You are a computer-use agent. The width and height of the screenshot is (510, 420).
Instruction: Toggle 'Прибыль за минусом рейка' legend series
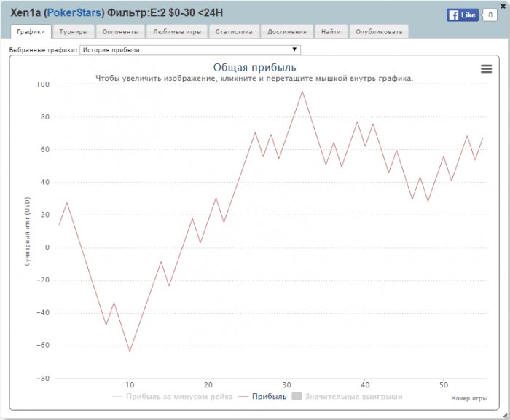(173, 397)
